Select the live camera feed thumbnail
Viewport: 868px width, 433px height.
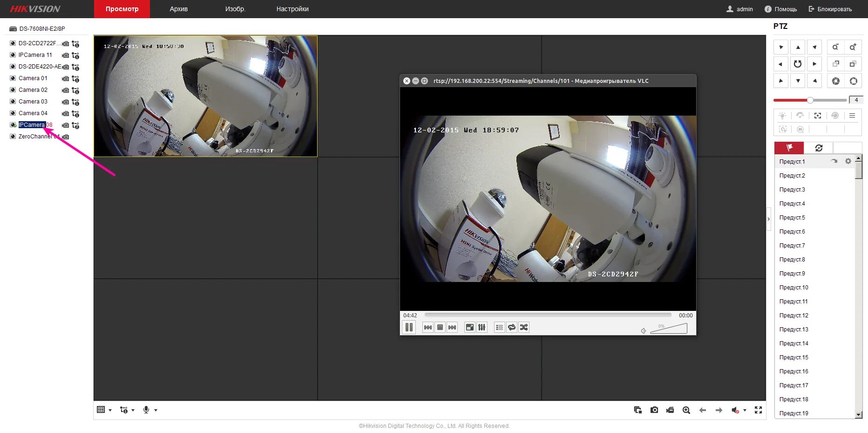pyautogui.click(x=205, y=96)
